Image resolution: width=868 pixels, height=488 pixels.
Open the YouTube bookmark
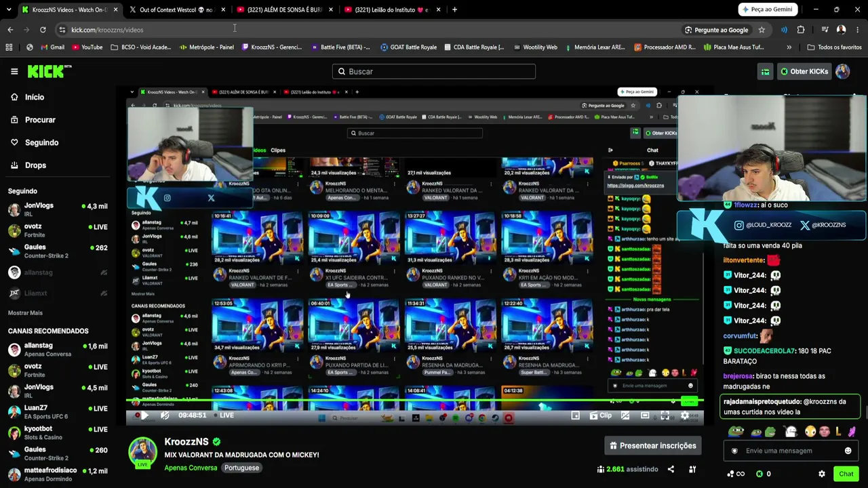click(x=87, y=47)
